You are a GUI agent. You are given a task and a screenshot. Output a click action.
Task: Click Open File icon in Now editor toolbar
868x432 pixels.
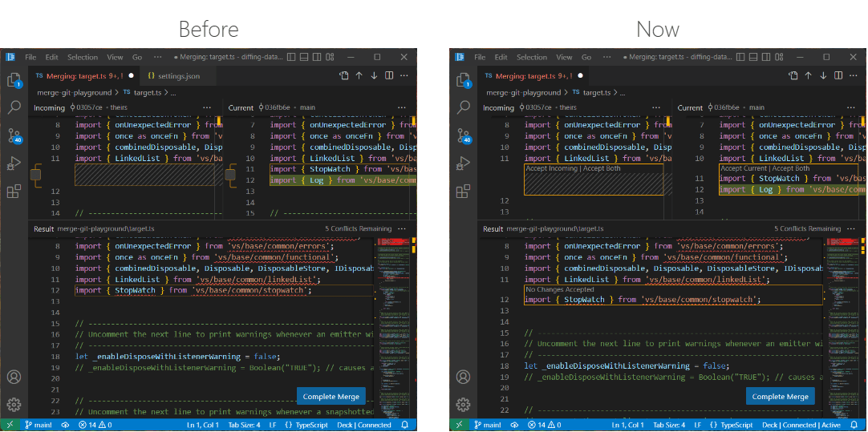click(x=793, y=76)
